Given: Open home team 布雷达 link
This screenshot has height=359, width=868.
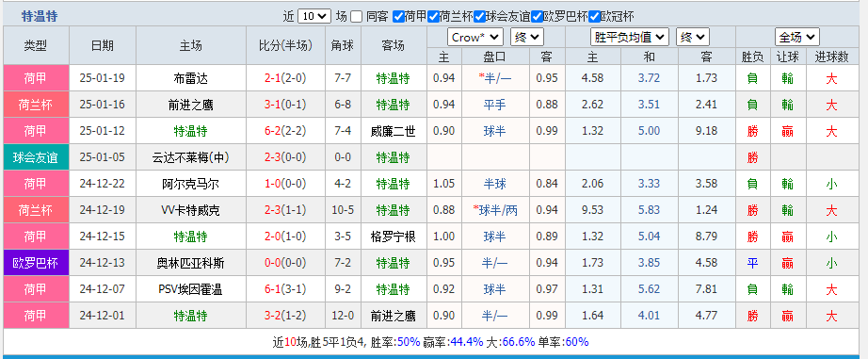Looking at the screenshot, I should [190, 78].
